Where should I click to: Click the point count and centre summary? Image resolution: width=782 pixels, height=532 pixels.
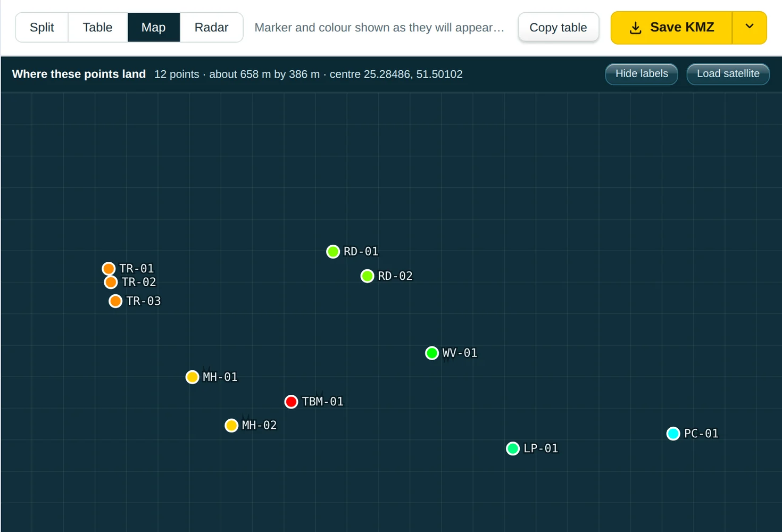tap(309, 74)
